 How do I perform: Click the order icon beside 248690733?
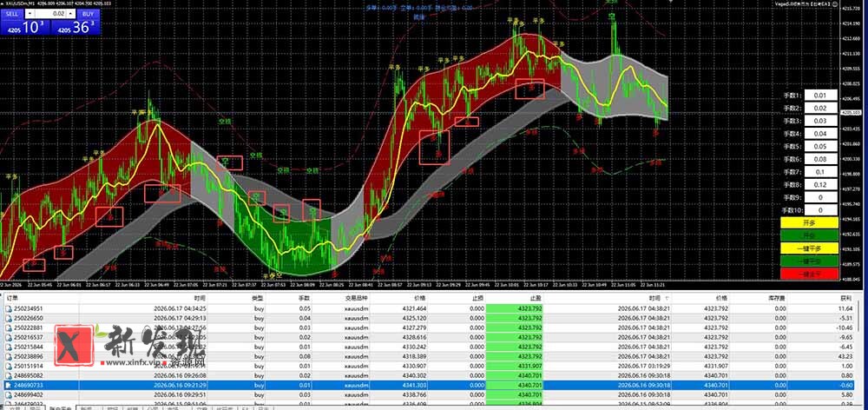pos(9,385)
